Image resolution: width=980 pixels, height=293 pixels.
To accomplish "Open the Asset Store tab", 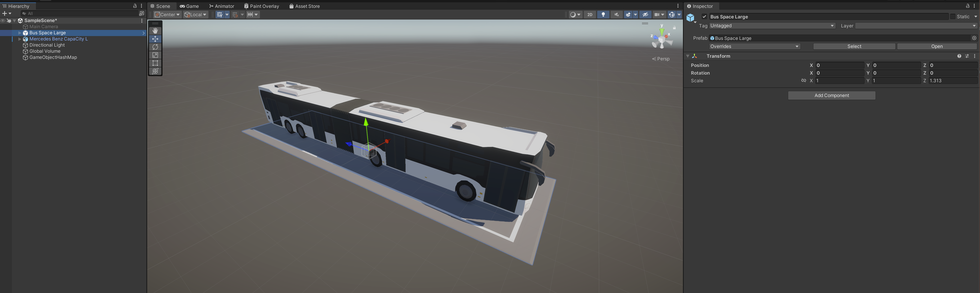I will pos(304,6).
